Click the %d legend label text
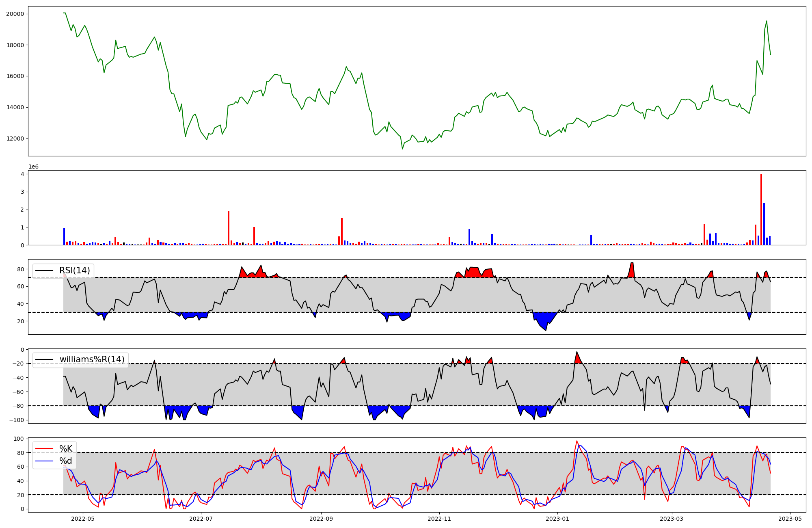 pos(66,461)
